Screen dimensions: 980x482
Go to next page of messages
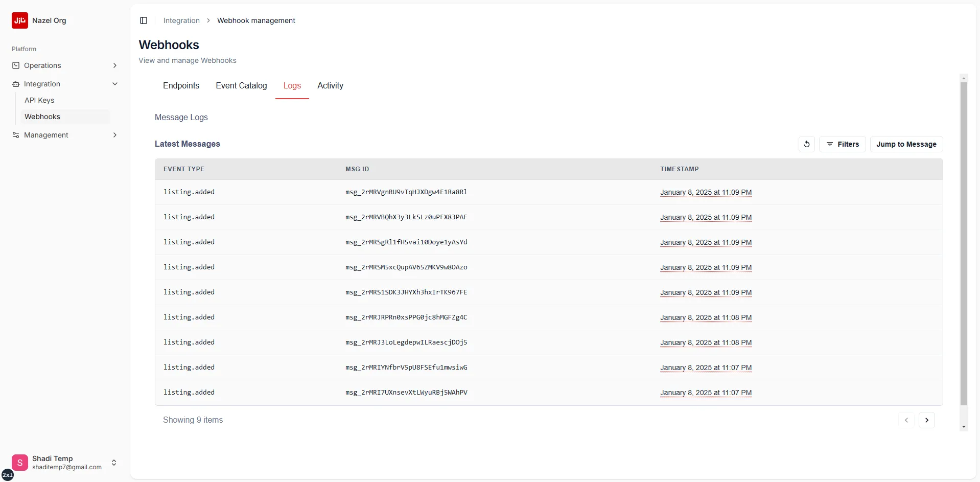(927, 420)
